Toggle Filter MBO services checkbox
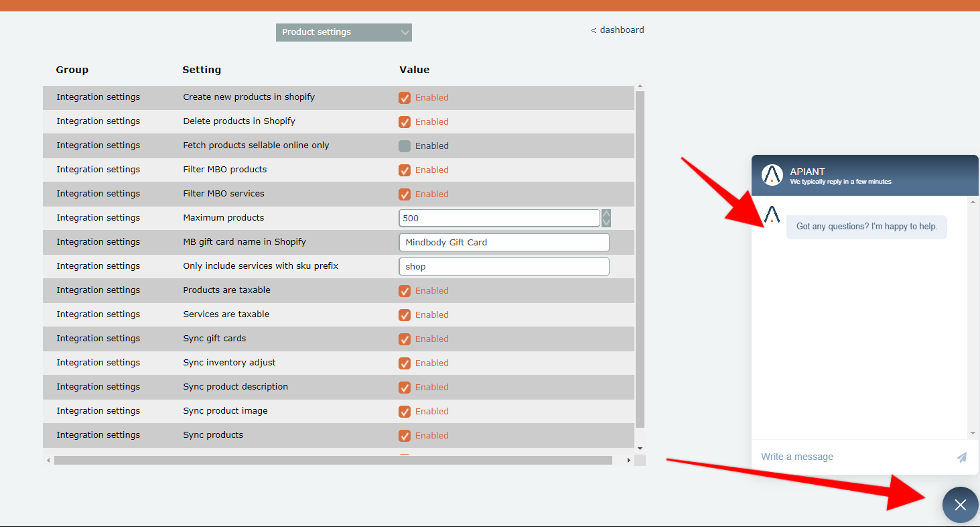The height and width of the screenshot is (527, 980). tap(405, 194)
